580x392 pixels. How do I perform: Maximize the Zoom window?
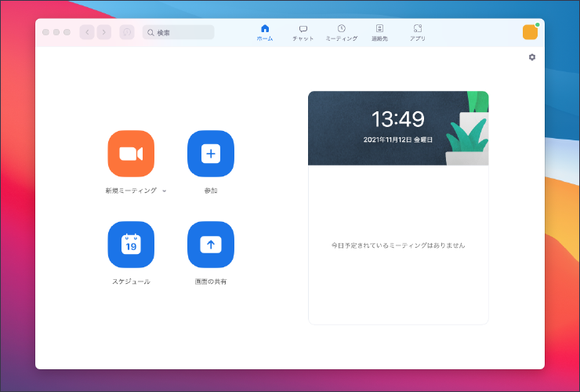click(67, 32)
